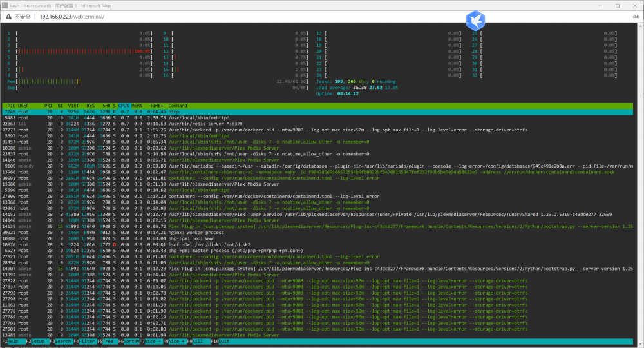
Task: Click F3 Search in htop function bar
Action: click(61, 342)
